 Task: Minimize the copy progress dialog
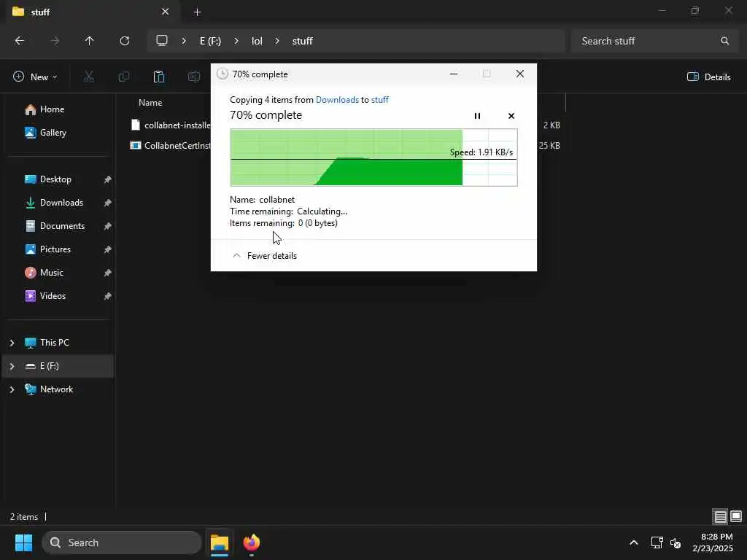(x=454, y=74)
